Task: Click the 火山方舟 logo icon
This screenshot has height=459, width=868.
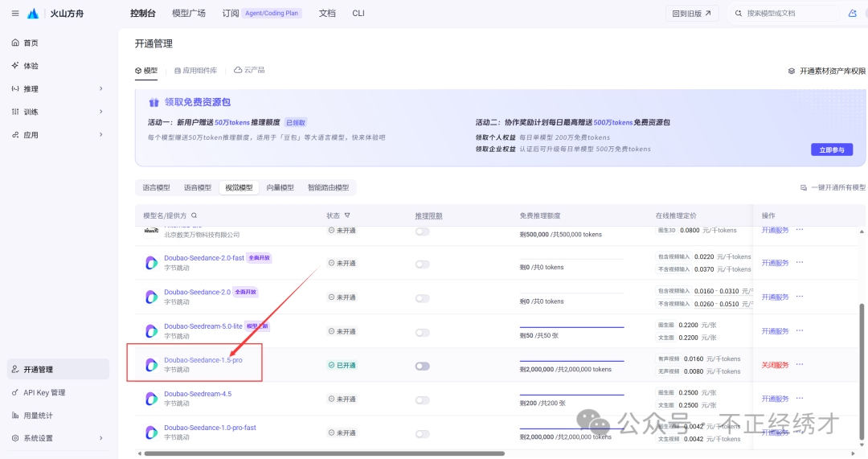Action: click(33, 14)
